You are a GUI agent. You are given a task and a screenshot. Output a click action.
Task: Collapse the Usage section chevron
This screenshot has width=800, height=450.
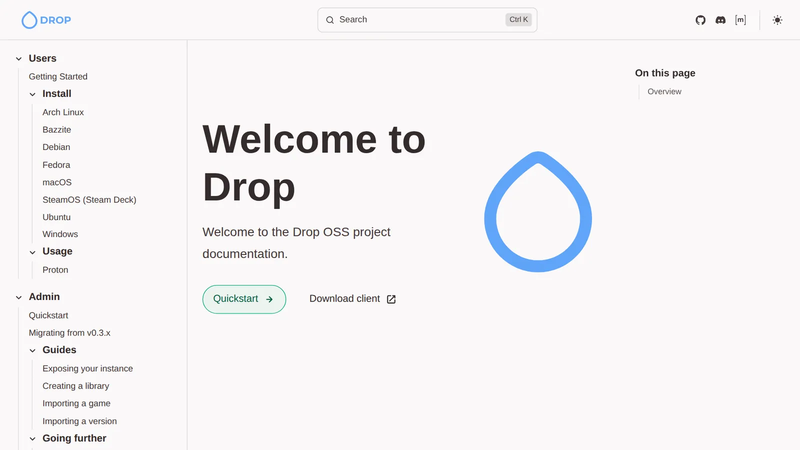click(x=33, y=252)
